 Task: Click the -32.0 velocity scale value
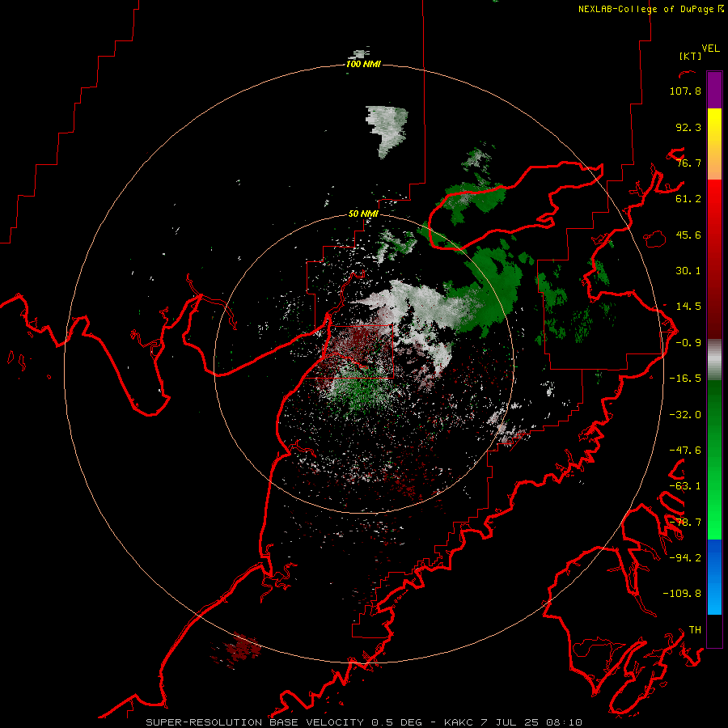click(x=685, y=415)
